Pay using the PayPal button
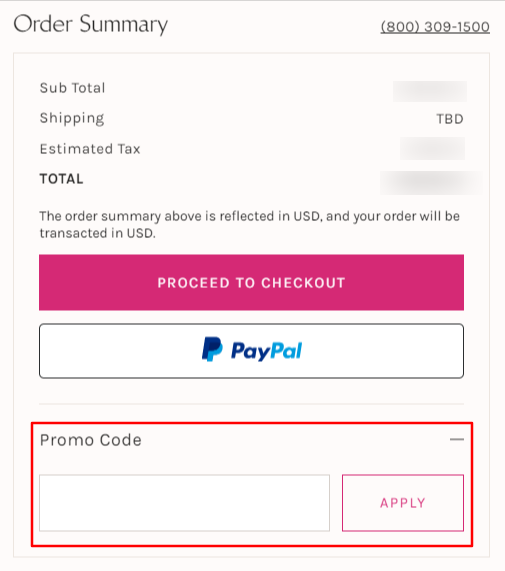The image size is (505, 571). coord(251,351)
